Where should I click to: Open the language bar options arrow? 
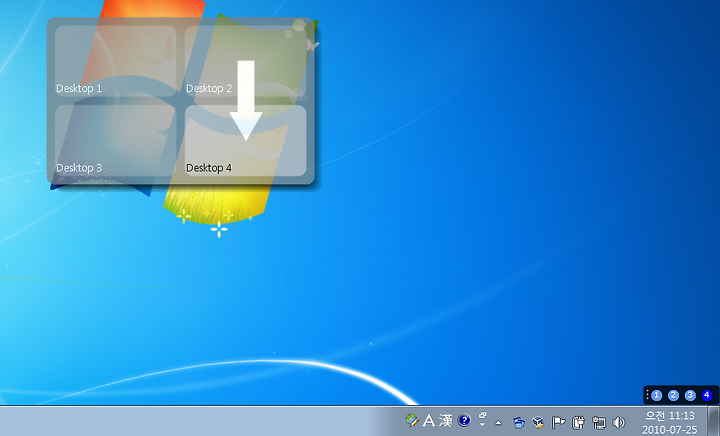click(482, 425)
